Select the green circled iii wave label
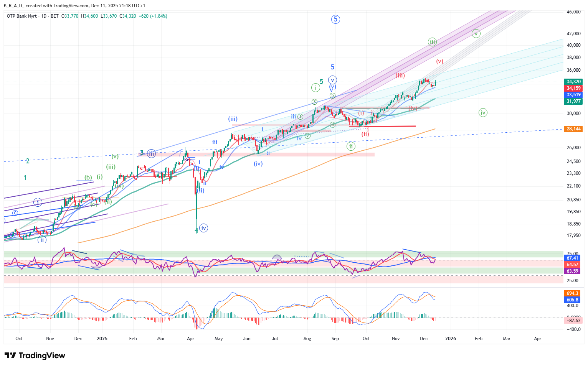Image resolution: width=588 pixels, height=367 pixels. (x=432, y=42)
